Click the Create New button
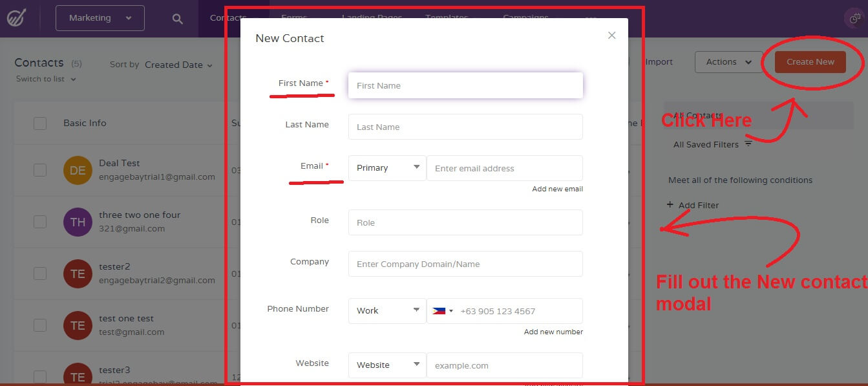This screenshot has height=386, width=868. (x=810, y=61)
